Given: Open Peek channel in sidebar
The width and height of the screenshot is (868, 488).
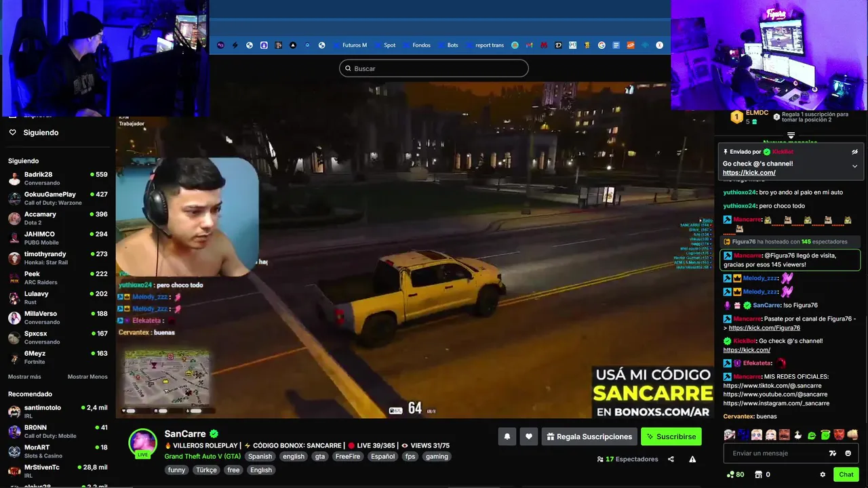Looking at the screenshot, I should coord(58,278).
